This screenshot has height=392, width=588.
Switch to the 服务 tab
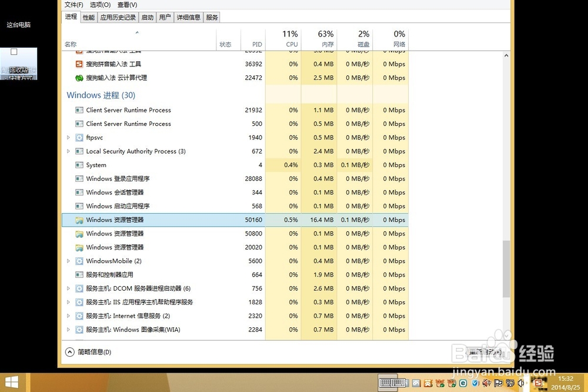click(x=212, y=18)
